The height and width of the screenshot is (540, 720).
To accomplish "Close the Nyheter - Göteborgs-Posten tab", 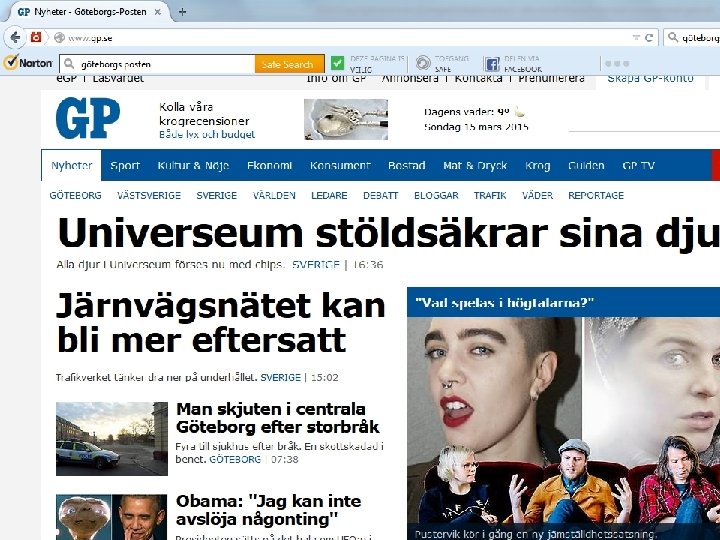I will coord(158,12).
